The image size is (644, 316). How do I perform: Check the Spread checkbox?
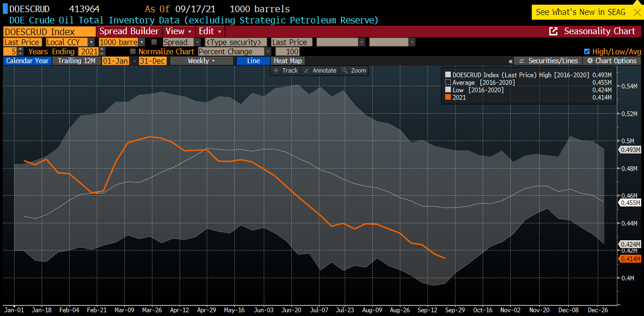click(x=154, y=42)
